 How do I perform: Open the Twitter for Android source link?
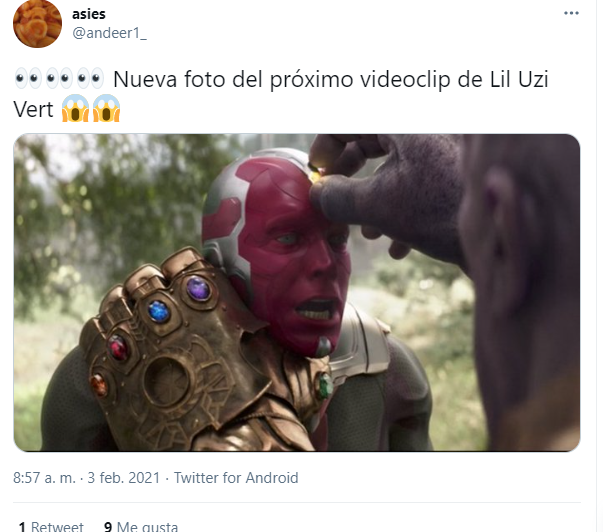pos(236,478)
